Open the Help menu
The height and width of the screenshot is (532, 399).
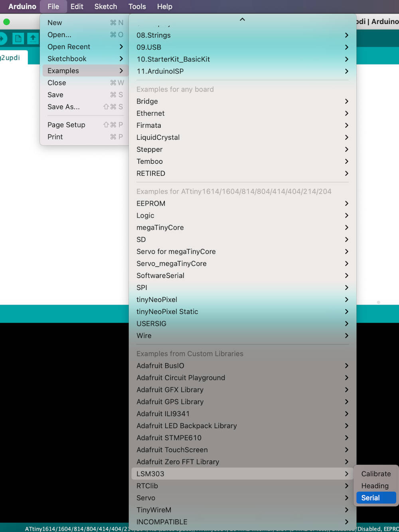pyautogui.click(x=164, y=6)
